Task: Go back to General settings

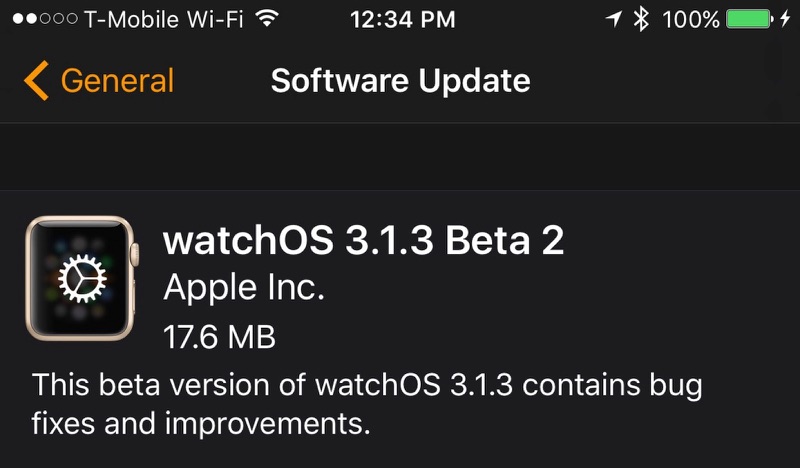Action: coord(116,81)
